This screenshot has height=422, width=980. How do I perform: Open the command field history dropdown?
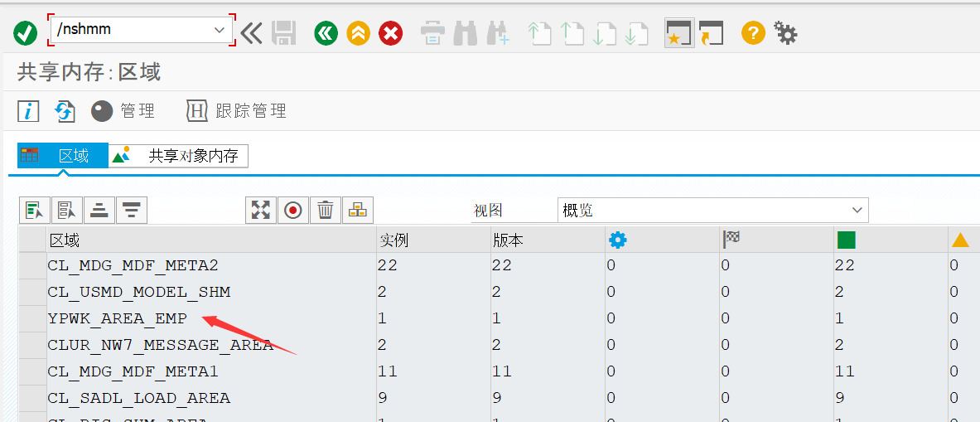pos(219,29)
